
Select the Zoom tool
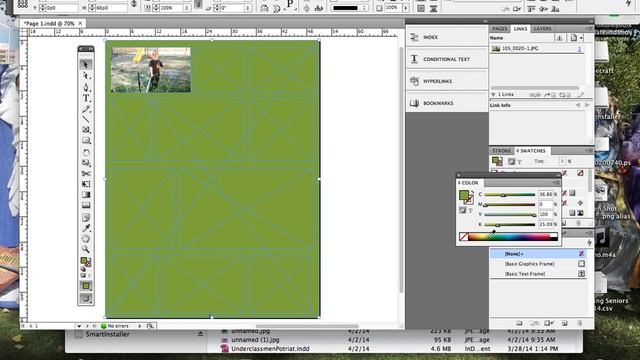[86, 249]
